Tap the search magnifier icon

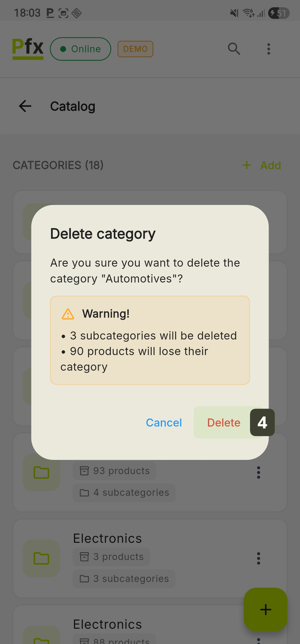[234, 49]
